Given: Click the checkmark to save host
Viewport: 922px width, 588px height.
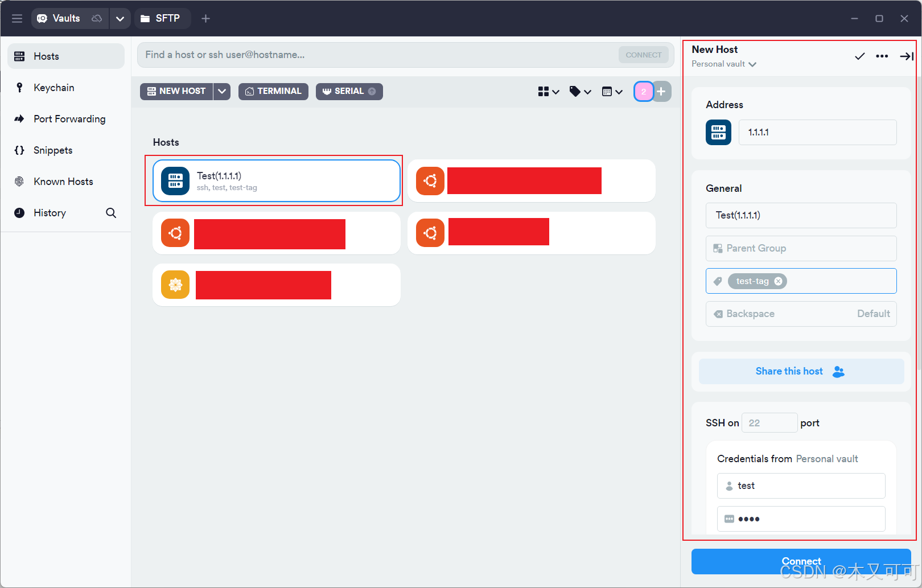Looking at the screenshot, I should pos(859,56).
